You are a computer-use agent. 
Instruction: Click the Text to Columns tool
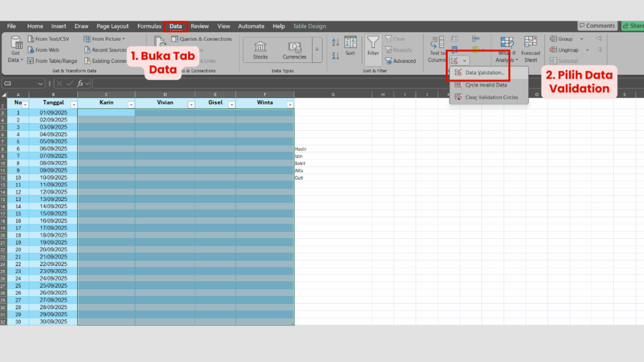click(436, 50)
